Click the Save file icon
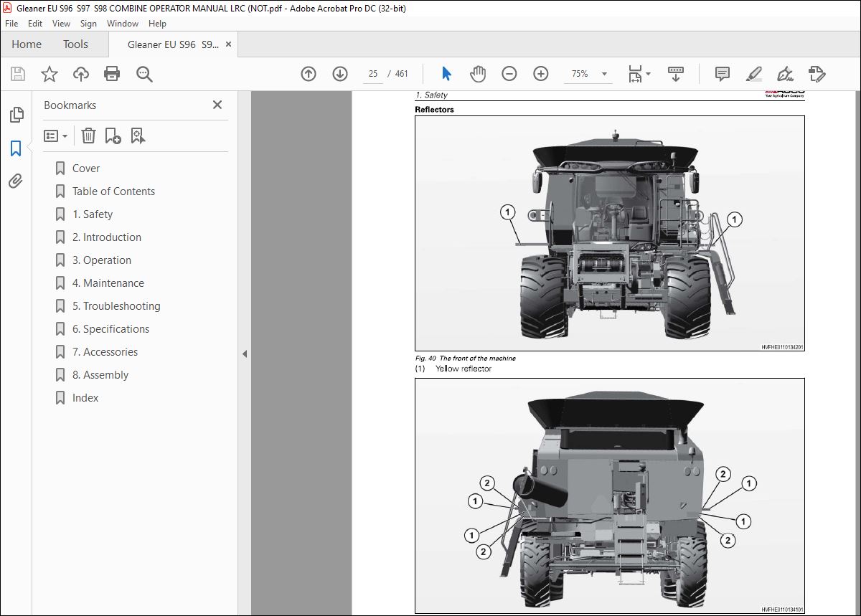861x616 pixels. click(x=18, y=74)
